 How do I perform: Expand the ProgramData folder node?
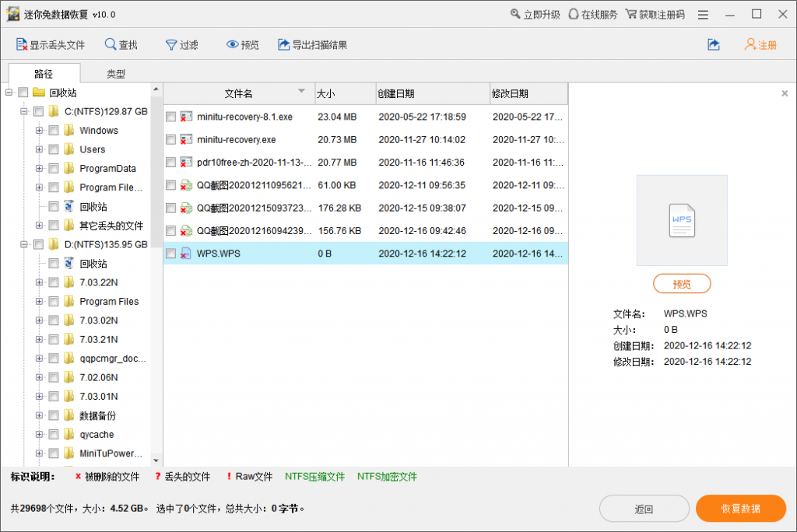click(x=39, y=168)
